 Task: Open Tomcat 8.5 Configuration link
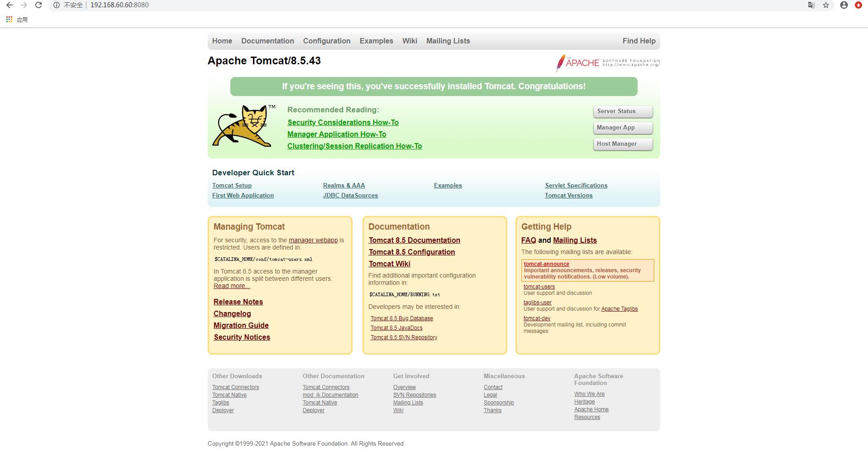coord(412,252)
